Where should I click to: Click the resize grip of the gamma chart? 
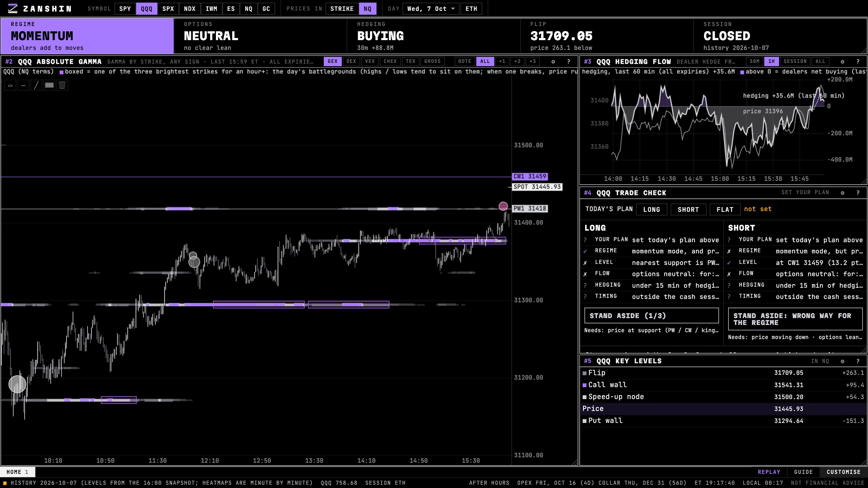click(x=574, y=462)
